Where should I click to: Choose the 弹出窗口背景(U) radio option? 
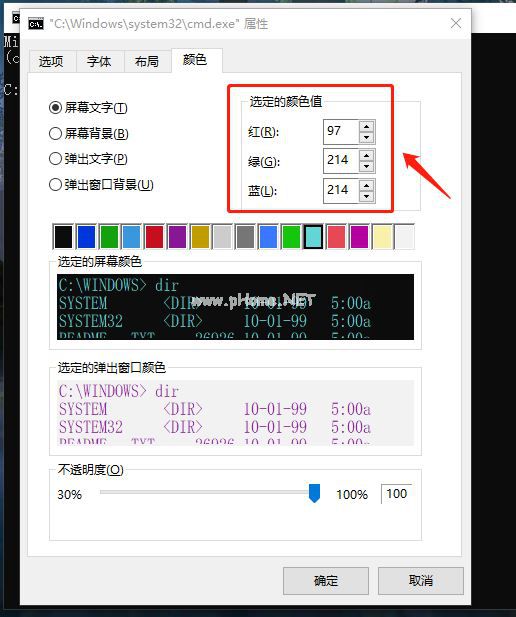point(55,184)
